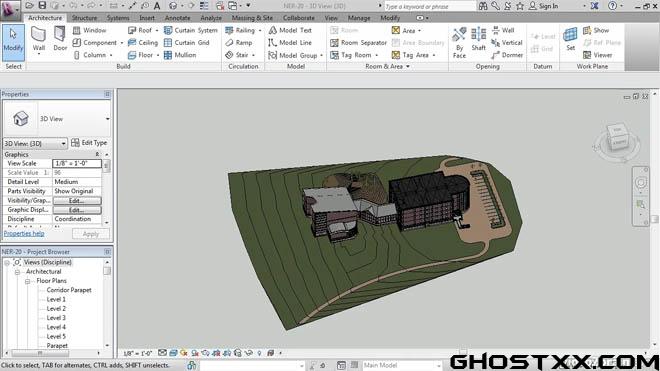Open the 3D View: {3D} instance dropdown

click(x=35, y=144)
